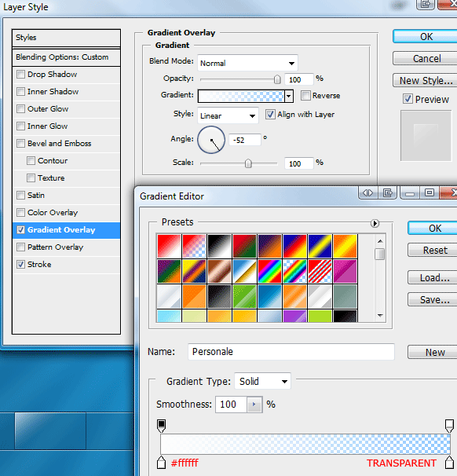The image size is (457, 476).
Task: Select the lime green gradient preset in last row
Action: tap(320, 316)
